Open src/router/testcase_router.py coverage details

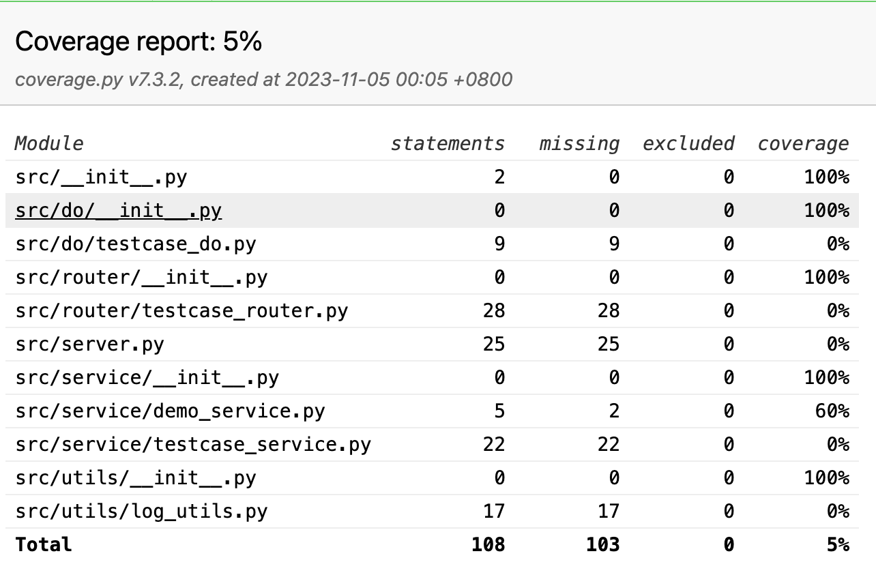tap(181, 311)
